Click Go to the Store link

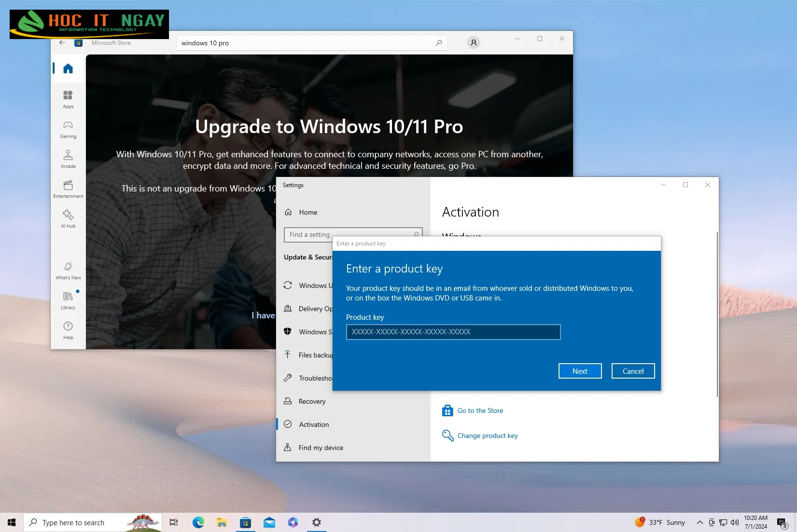tap(480, 410)
